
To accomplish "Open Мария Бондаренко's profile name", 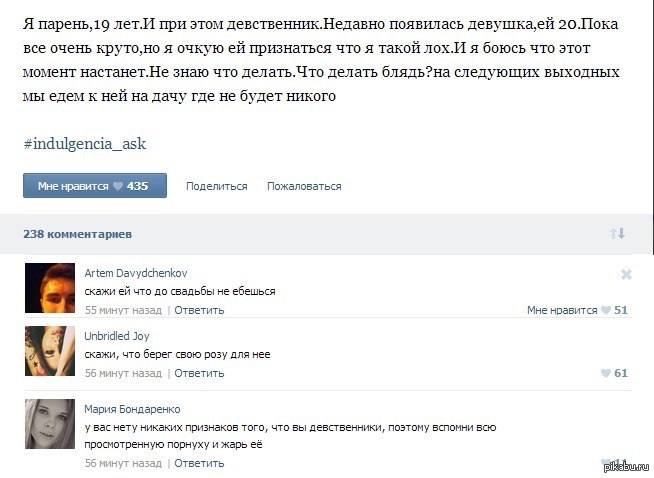I will point(132,409).
